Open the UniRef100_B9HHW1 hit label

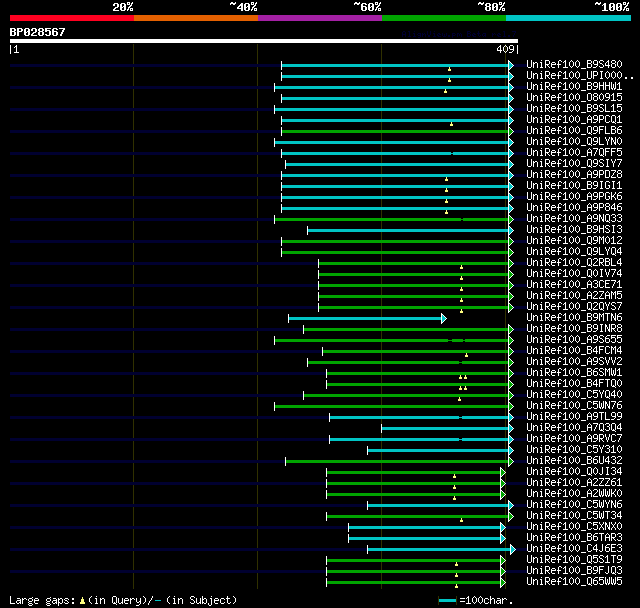(x=574, y=87)
